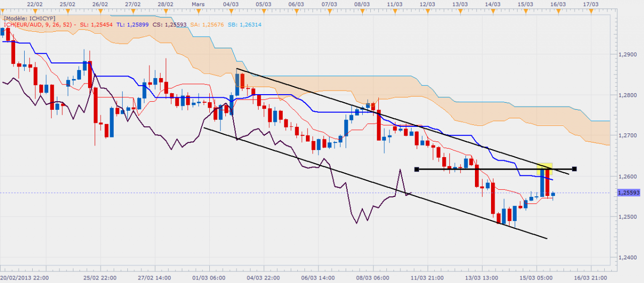Select the 11/03 21:00 time label
The image size is (644, 283).
pyautogui.click(x=428, y=277)
